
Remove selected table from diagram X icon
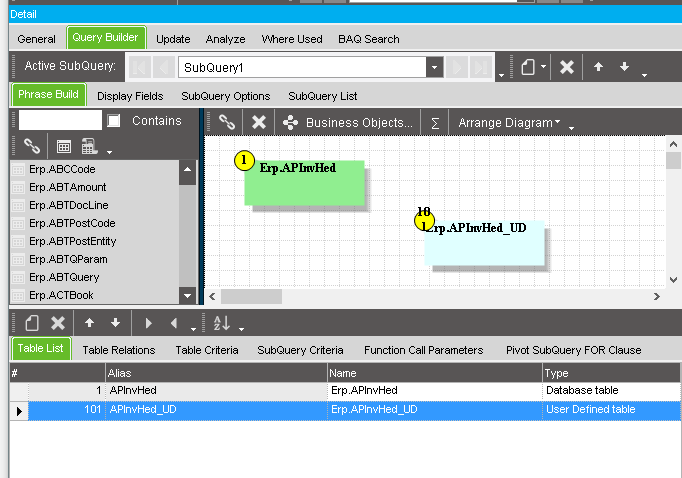coord(259,122)
